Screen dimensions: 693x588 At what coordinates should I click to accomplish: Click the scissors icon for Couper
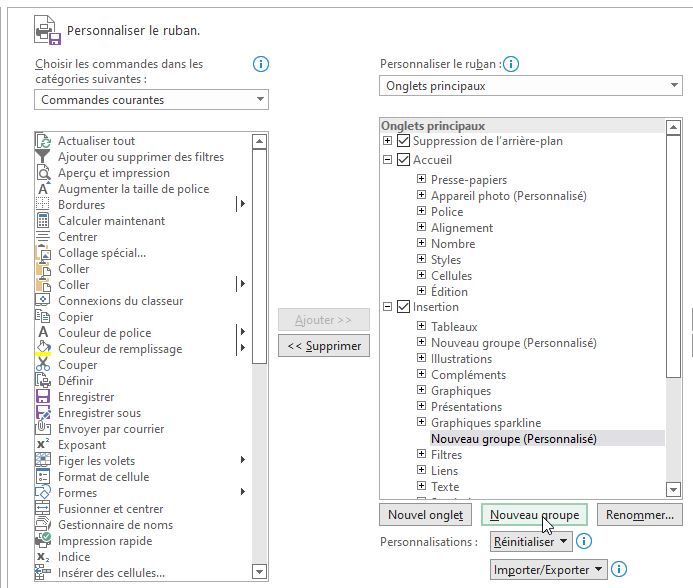tap(43, 364)
